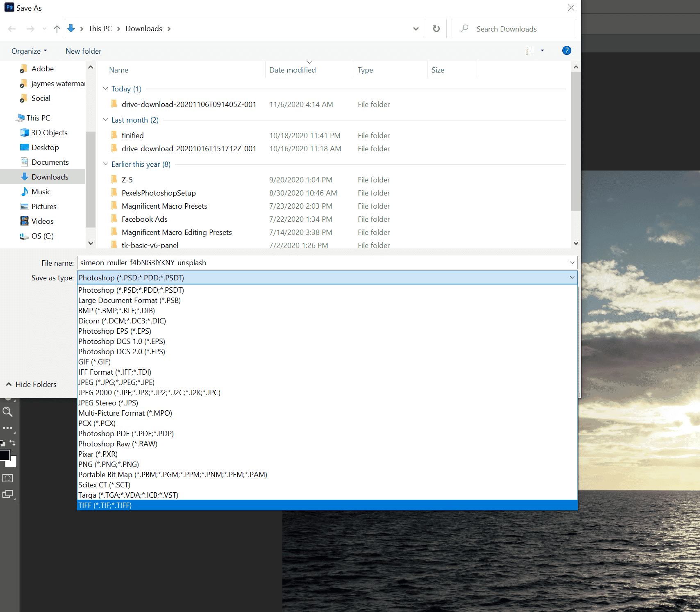Select the Zoom tool in the toolbar
The height and width of the screenshot is (612, 700).
[7, 412]
